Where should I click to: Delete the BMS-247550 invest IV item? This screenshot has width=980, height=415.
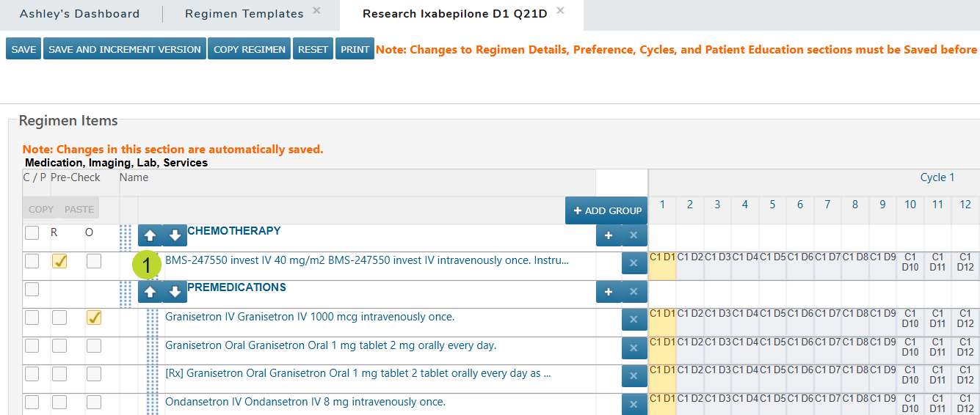point(634,263)
